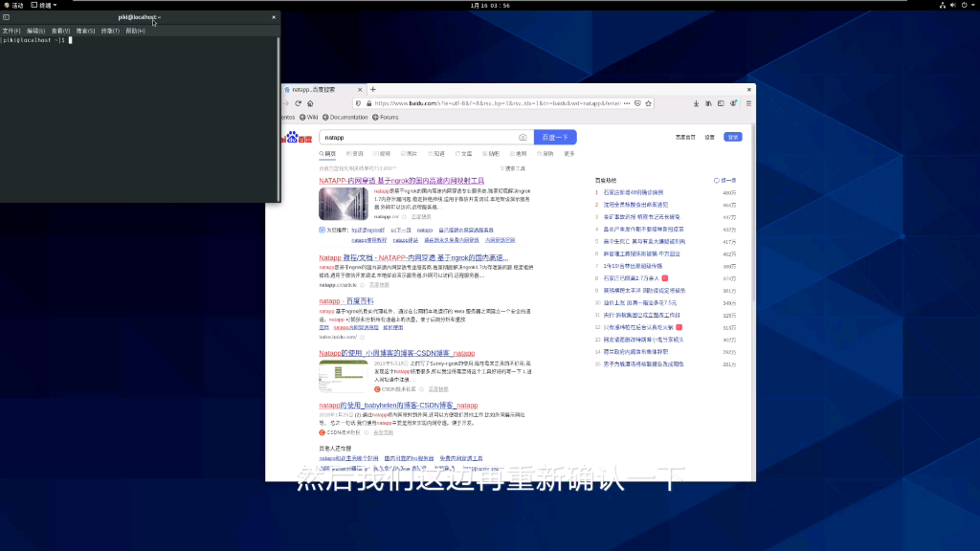Reload the Baidu page in Firefox
The width and height of the screenshot is (980, 551).
299,103
